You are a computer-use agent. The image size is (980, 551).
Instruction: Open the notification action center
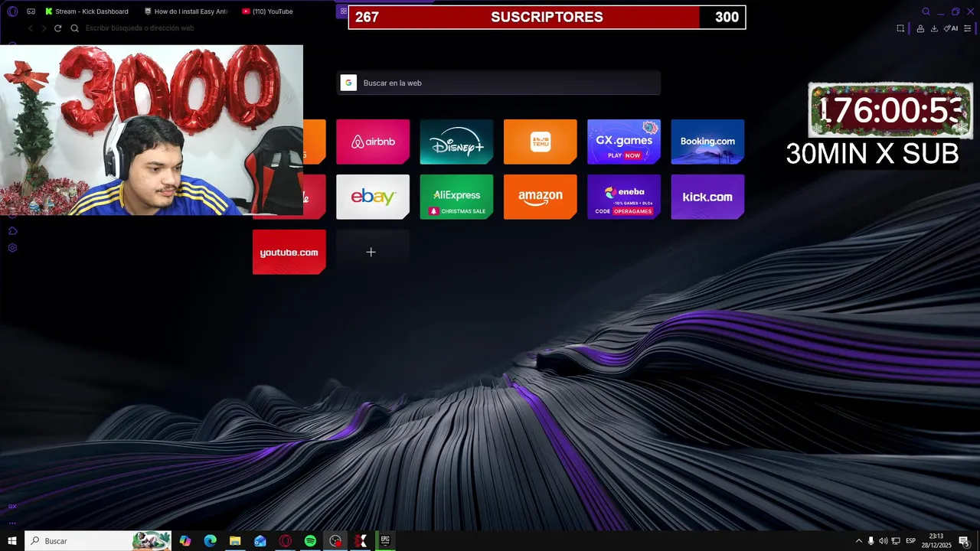point(964,541)
